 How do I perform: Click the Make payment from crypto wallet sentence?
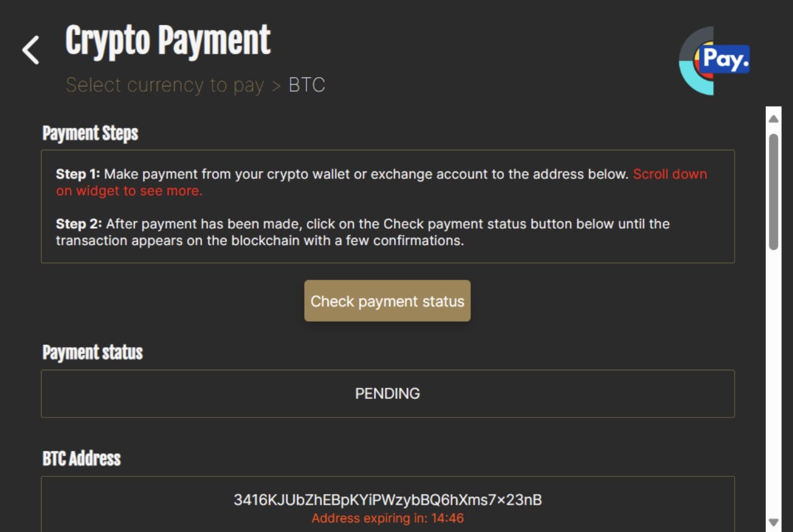pos(366,174)
